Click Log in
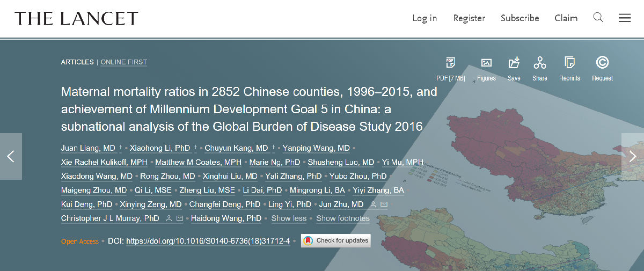 point(425,18)
